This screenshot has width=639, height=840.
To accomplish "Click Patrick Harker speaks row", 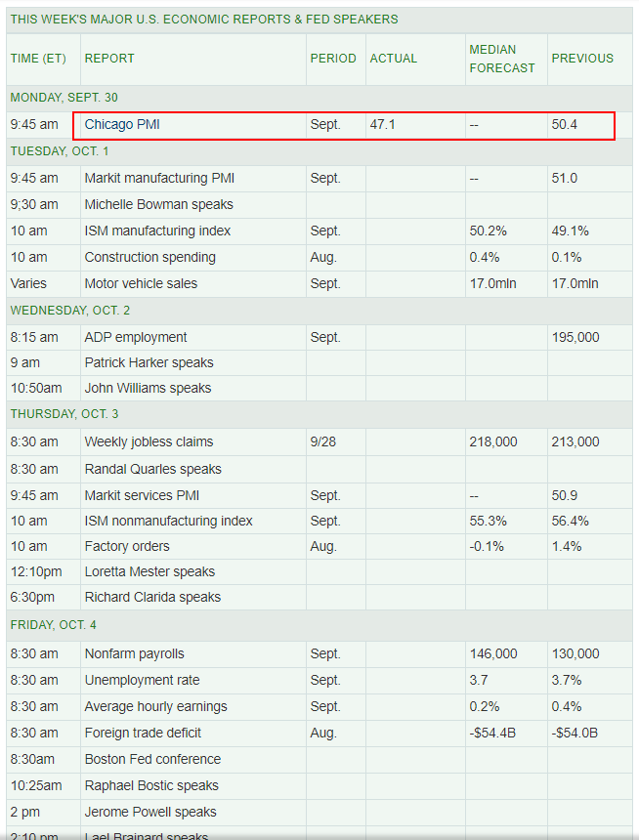I will click(319, 362).
